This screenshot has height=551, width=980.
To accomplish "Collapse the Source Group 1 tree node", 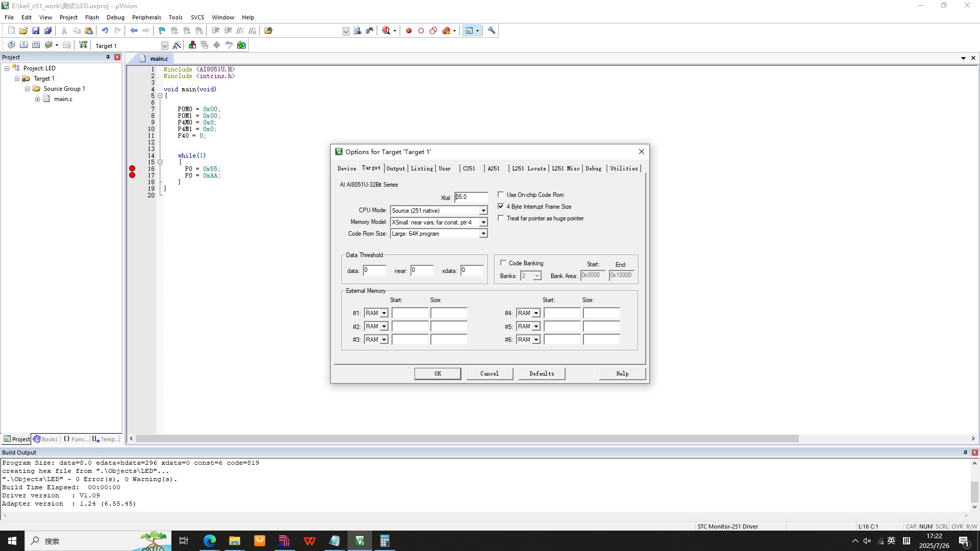I will [x=28, y=89].
